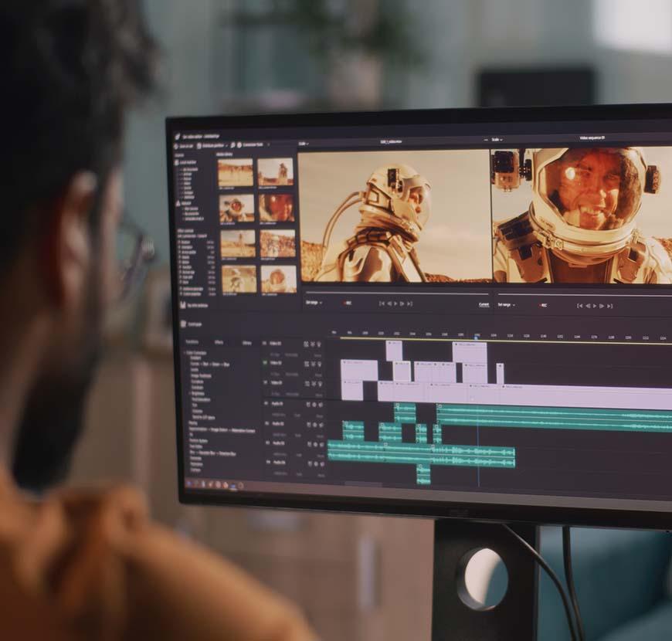The image size is (672, 641).
Task: Start recording with left monitor REC button
Action: [x=346, y=304]
